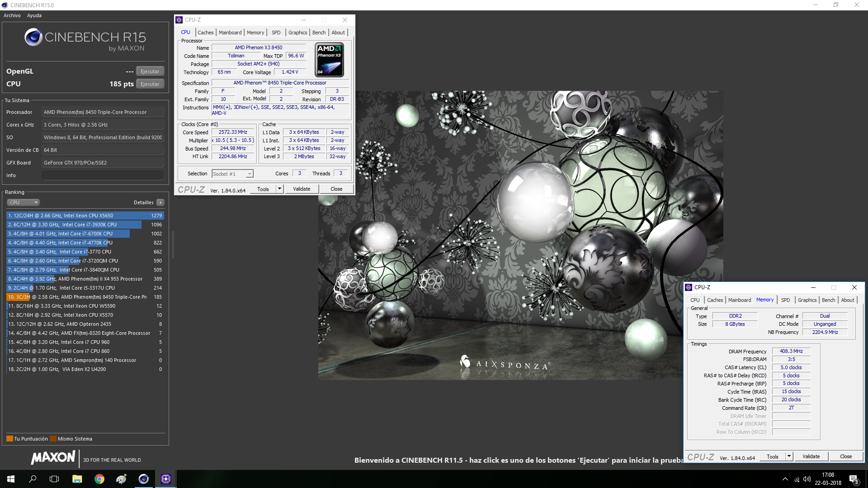Open the CPU ranking type dropdown
Image resolution: width=868 pixels, height=488 pixels.
[x=24, y=202]
